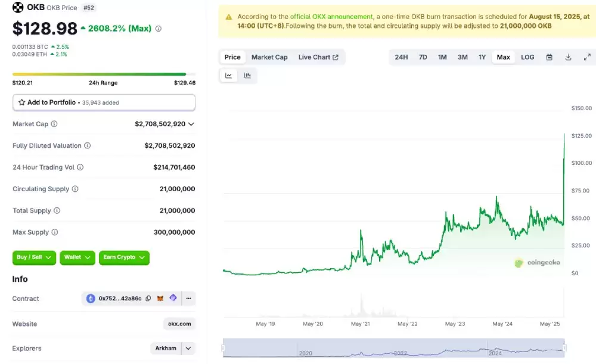Download the chart data
Screen dimensions: 596x364
(569, 57)
